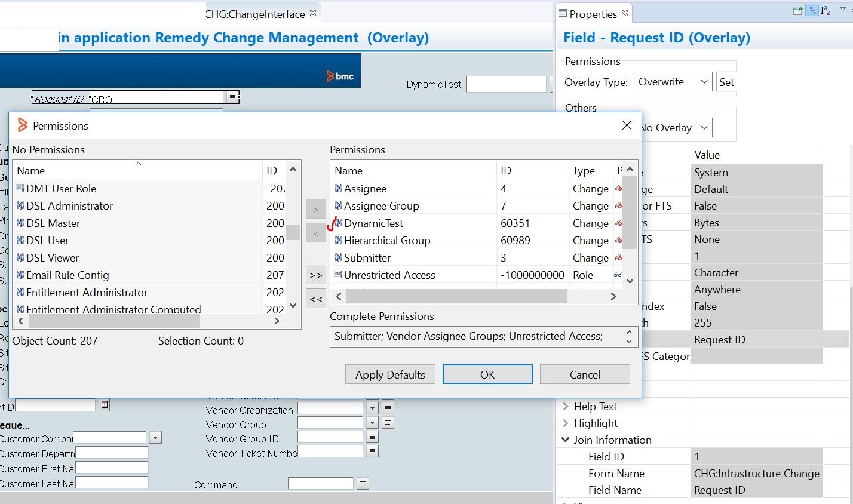This screenshot has height=504, width=853.
Task: Select the Assignee Group permission row
Action: click(x=477, y=205)
